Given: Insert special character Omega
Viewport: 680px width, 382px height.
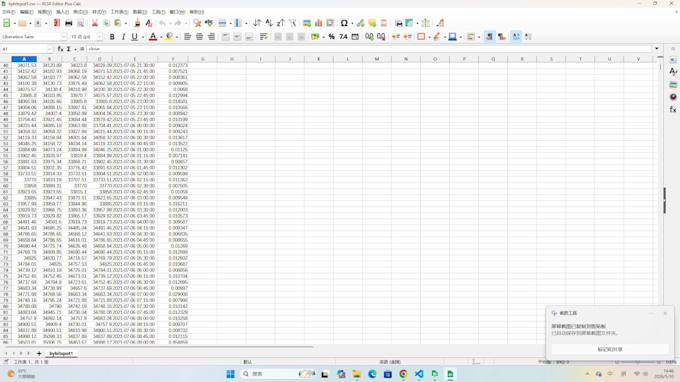Looking at the screenshot, I should [x=344, y=23].
